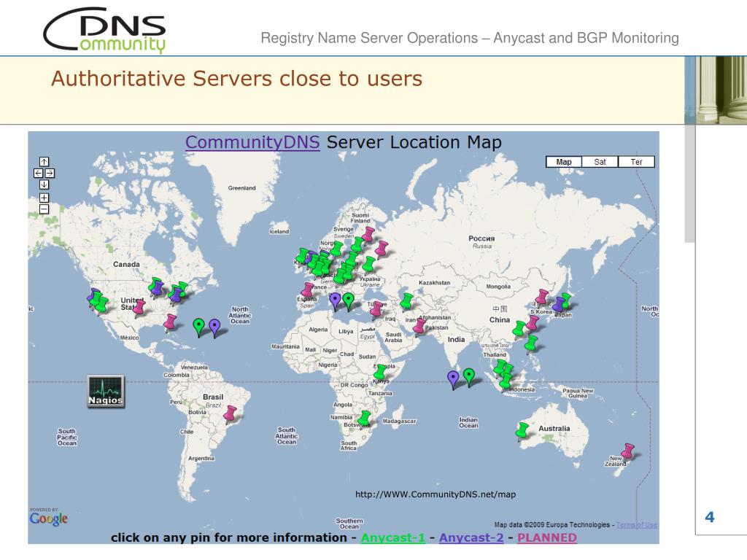Click the green pin near the Philippines
This screenshot has width=747, height=560.
[x=531, y=343]
